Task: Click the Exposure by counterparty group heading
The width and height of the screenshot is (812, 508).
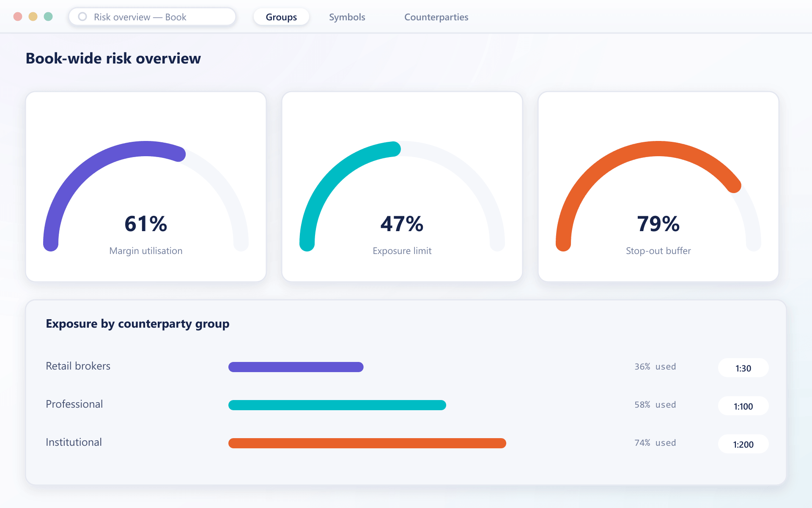Action: pyautogui.click(x=137, y=324)
